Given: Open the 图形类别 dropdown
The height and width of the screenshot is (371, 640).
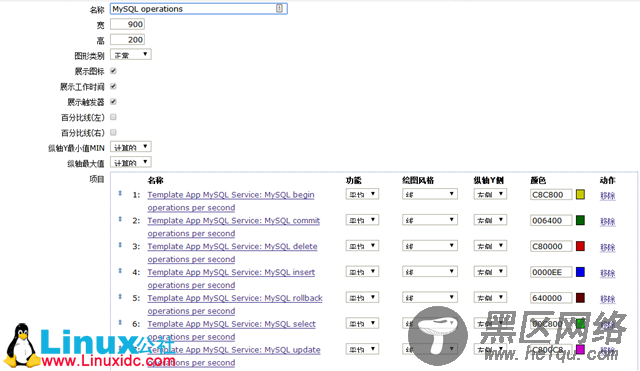Looking at the screenshot, I should click(x=131, y=55).
